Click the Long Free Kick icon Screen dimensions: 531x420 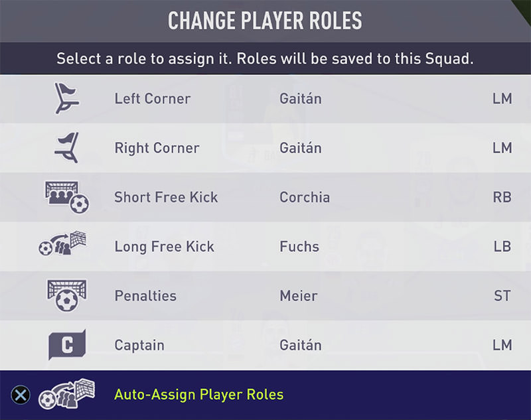tap(63, 245)
